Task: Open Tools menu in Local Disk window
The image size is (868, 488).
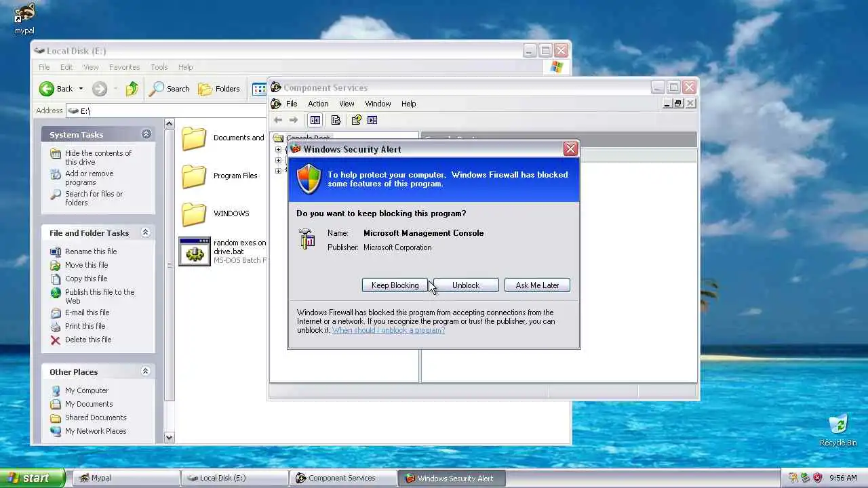Action: (x=159, y=67)
